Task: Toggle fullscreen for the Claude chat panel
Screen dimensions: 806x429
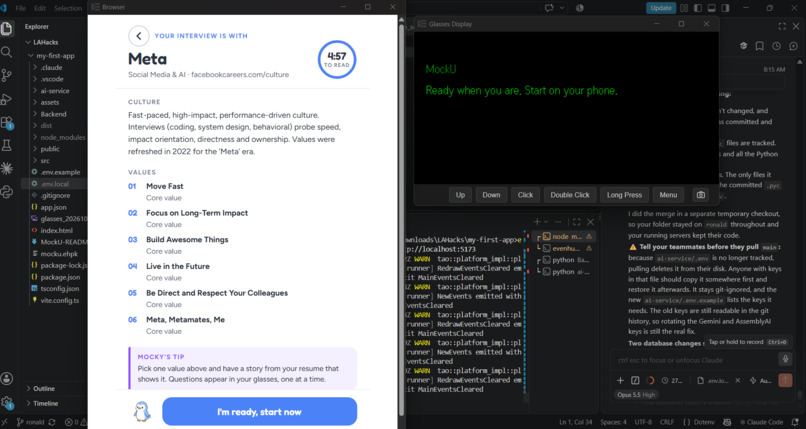Action: pos(782,26)
